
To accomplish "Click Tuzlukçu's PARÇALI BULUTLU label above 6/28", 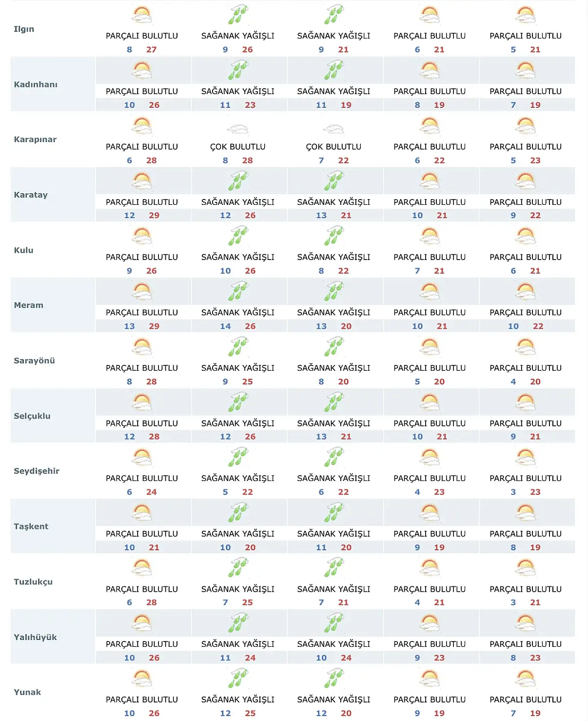I will pyautogui.click(x=142, y=589).
